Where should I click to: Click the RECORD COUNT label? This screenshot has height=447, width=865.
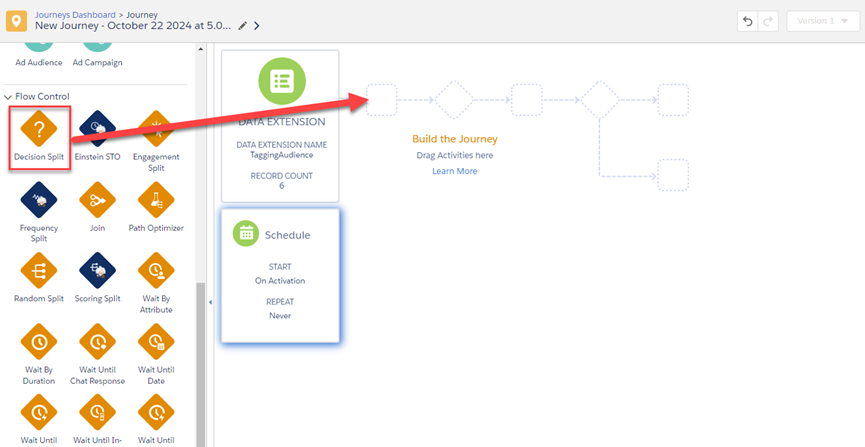click(281, 176)
